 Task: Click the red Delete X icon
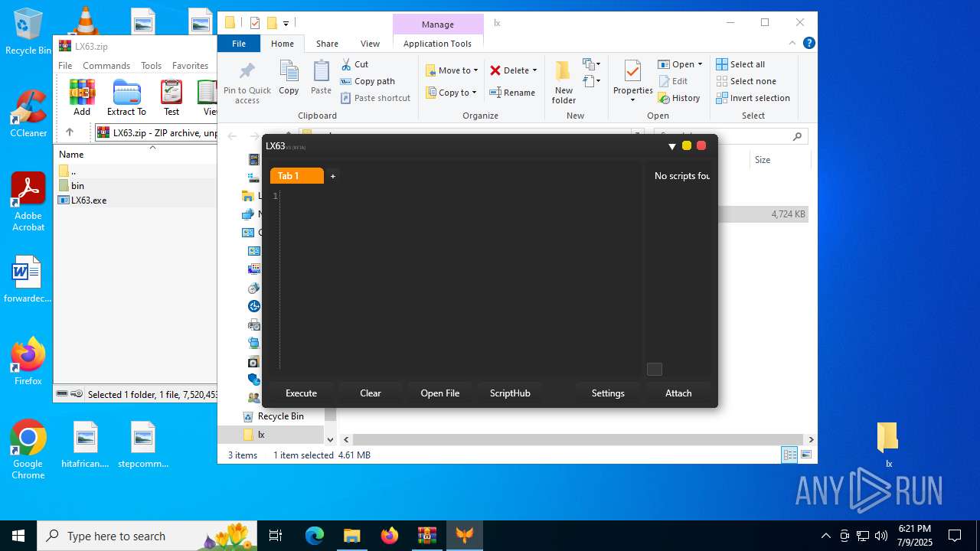point(495,70)
